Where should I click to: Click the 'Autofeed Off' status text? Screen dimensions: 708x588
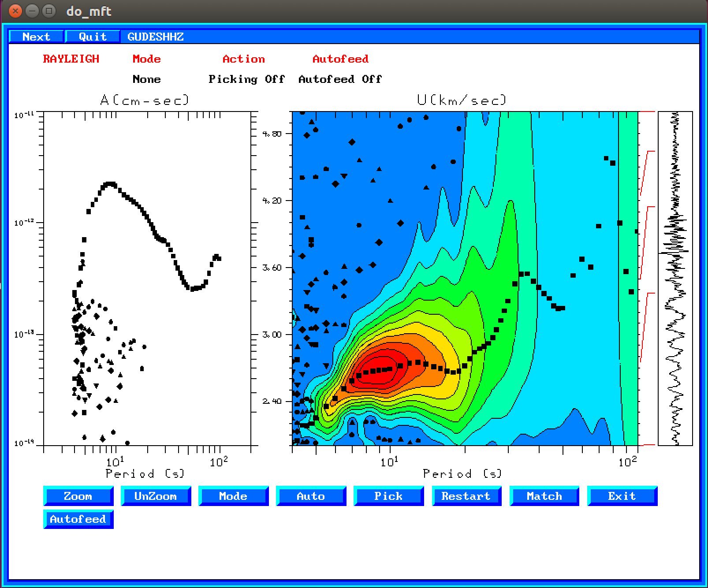340,79
